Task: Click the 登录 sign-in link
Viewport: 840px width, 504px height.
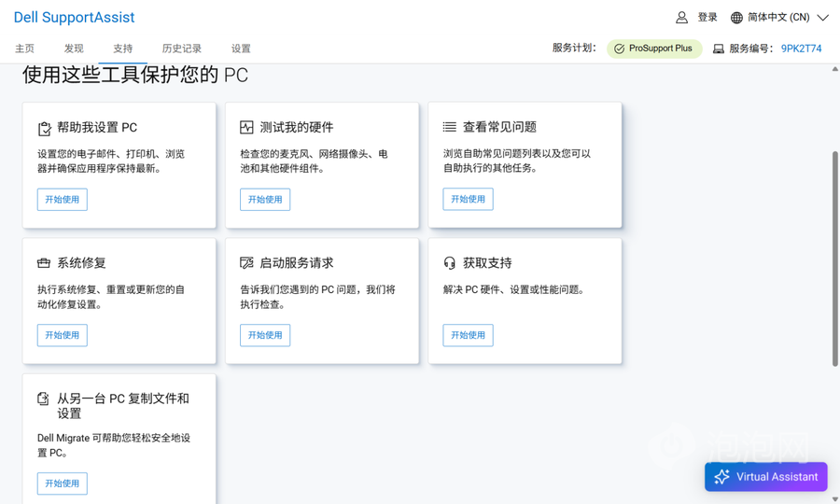Action: [707, 18]
